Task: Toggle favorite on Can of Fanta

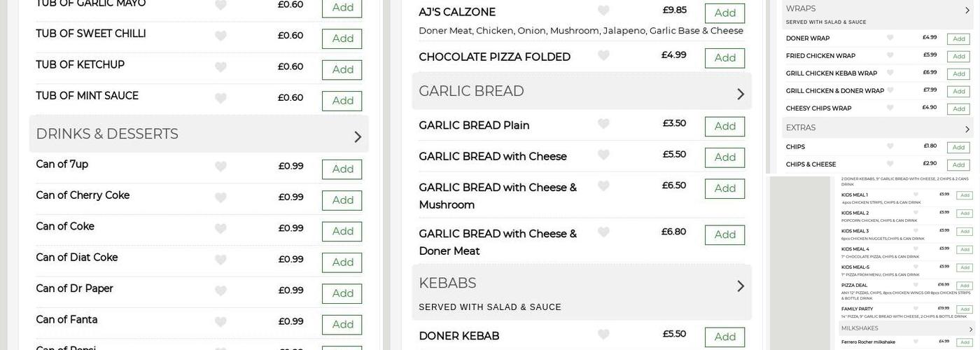Action: [x=220, y=322]
